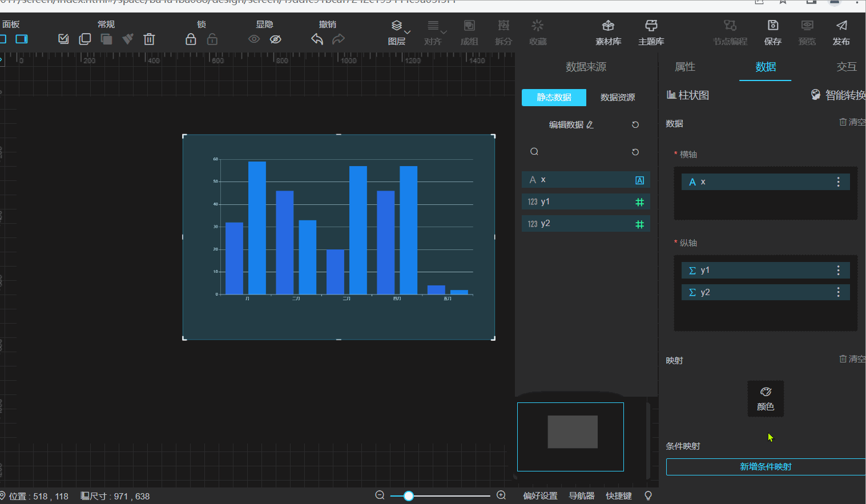The image size is (866, 504).
Task: Open the 图层 layers dropdown
Action: click(x=398, y=33)
